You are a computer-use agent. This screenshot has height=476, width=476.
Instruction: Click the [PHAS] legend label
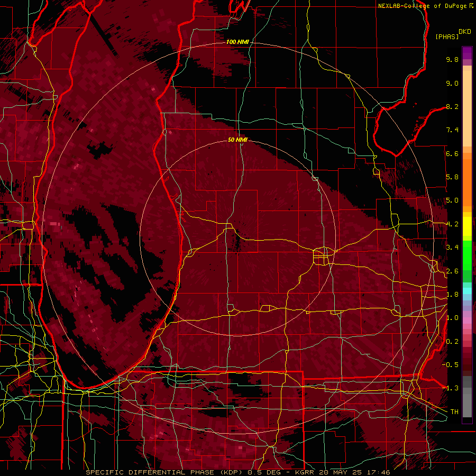tap(447, 36)
